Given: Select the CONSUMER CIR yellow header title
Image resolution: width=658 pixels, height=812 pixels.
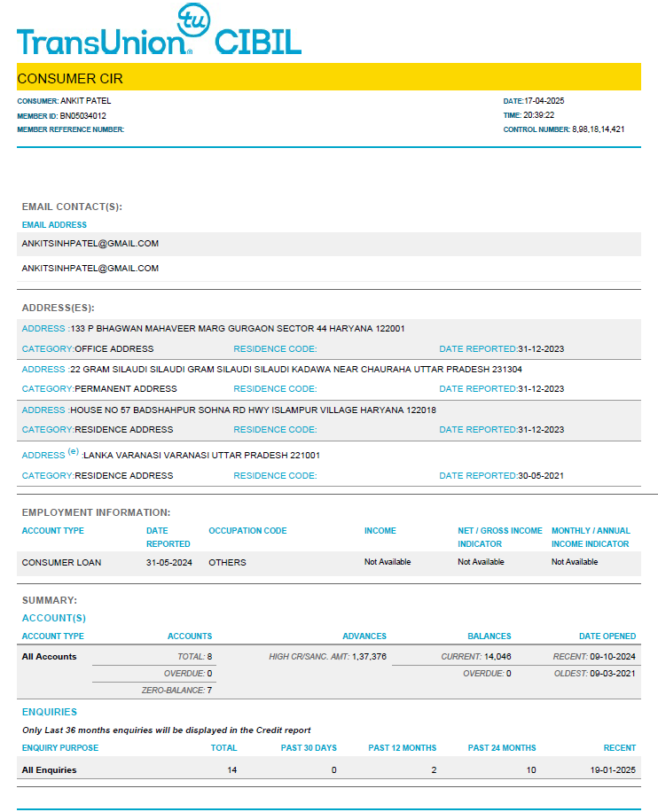Looking at the screenshot, I should (70, 79).
